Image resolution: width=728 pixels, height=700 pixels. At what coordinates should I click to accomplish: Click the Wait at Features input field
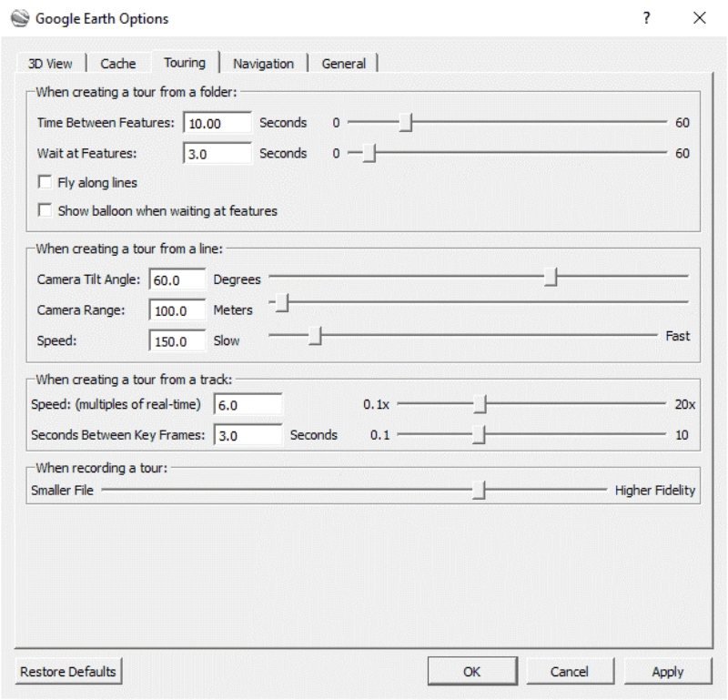point(217,153)
